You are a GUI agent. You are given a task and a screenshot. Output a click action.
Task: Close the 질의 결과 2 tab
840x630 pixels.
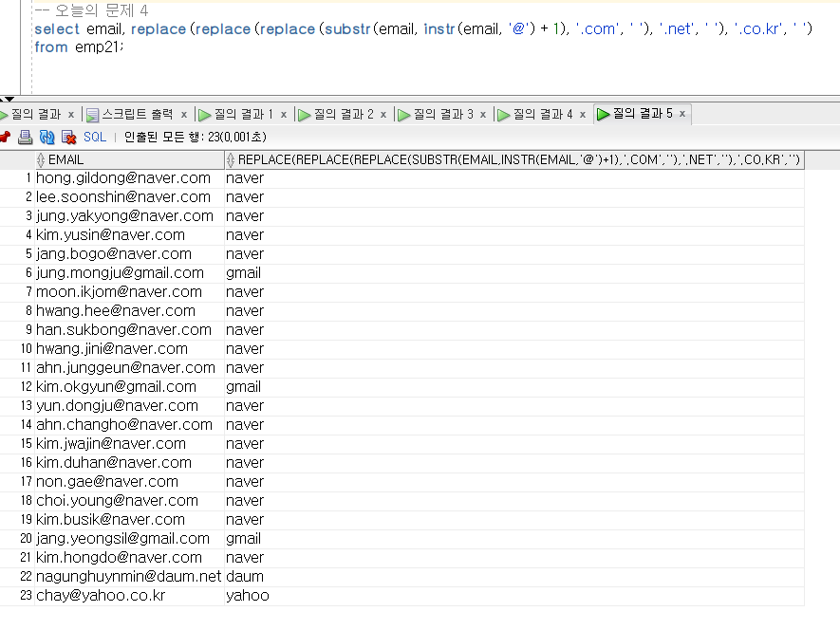pos(383,115)
